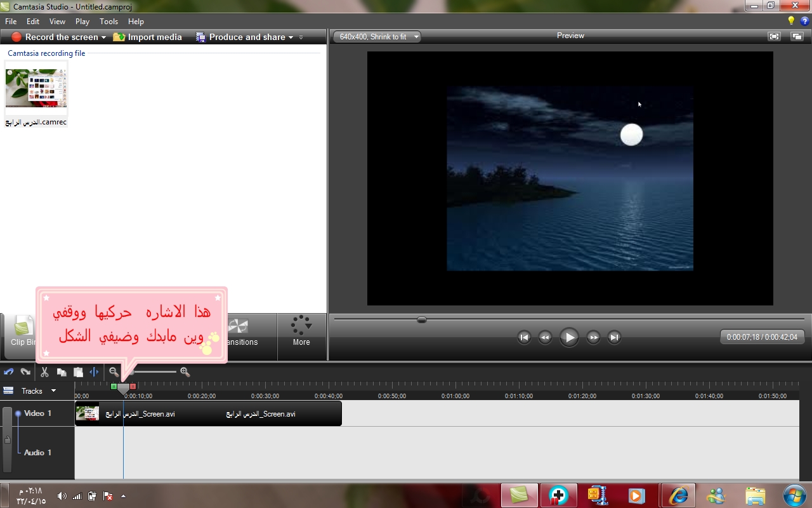Open Windows Media Player in taskbar
812x508 pixels.
point(636,495)
